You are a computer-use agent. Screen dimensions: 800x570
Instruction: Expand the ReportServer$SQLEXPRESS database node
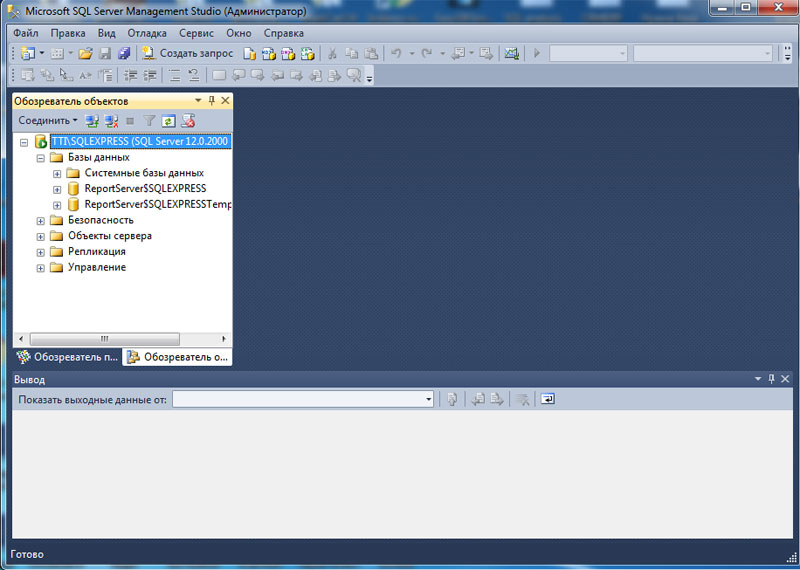[x=57, y=190]
